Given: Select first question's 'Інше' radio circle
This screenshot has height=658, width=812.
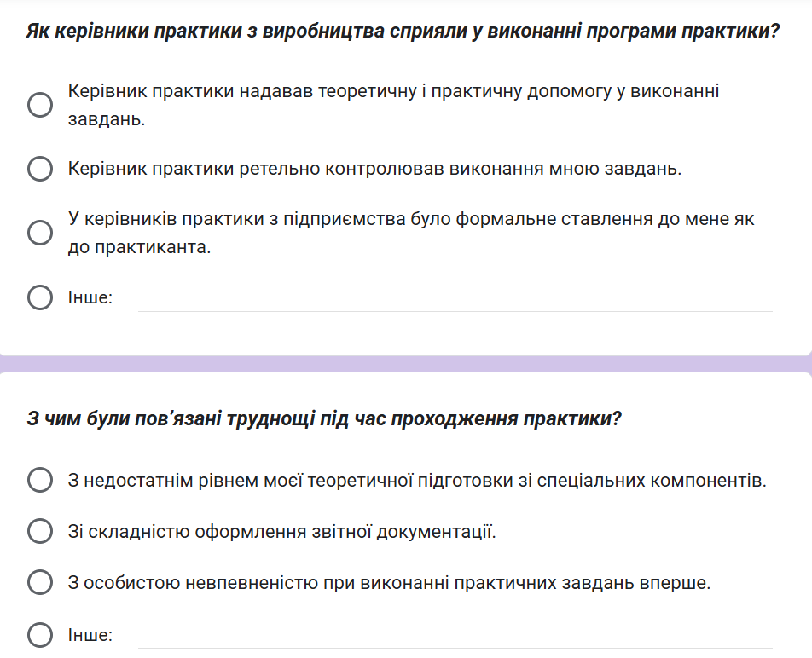Looking at the screenshot, I should point(40,297).
